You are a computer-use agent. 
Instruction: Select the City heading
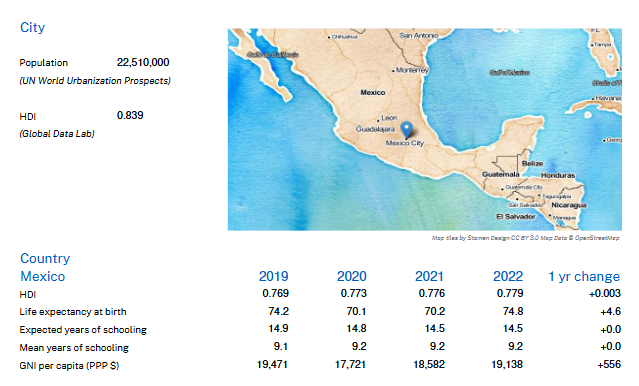[x=32, y=28]
